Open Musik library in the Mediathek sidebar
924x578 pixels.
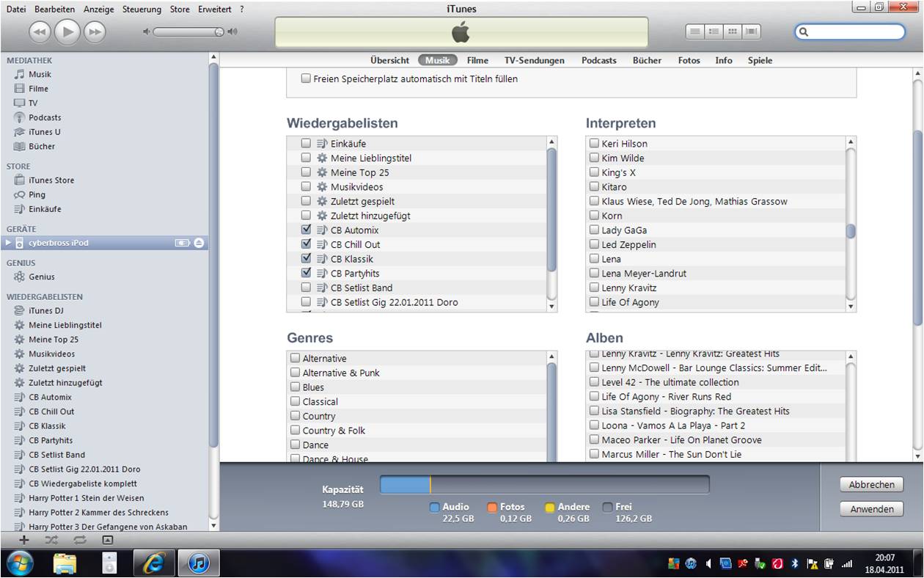[x=40, y=74]
